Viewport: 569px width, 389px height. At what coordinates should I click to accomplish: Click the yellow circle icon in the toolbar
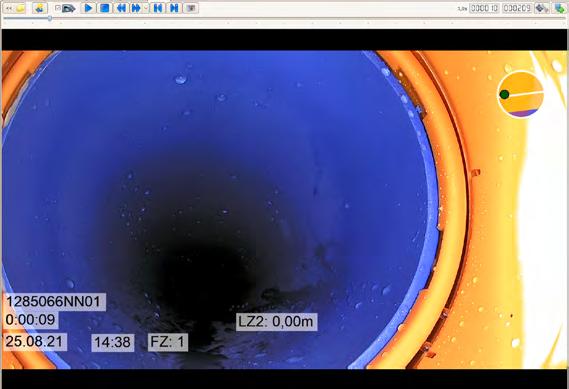pyautogui.click(x=21, y=8)
